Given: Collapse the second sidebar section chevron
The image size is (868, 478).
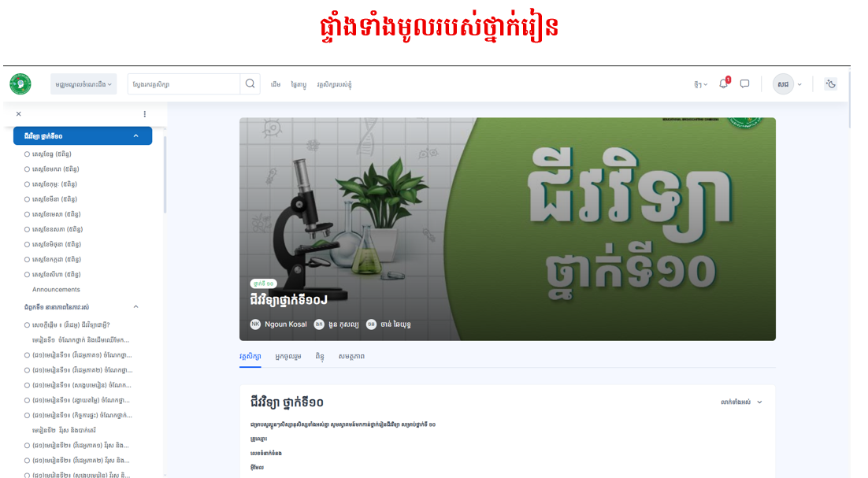Looking at the screenshot, I should point(135,306).
